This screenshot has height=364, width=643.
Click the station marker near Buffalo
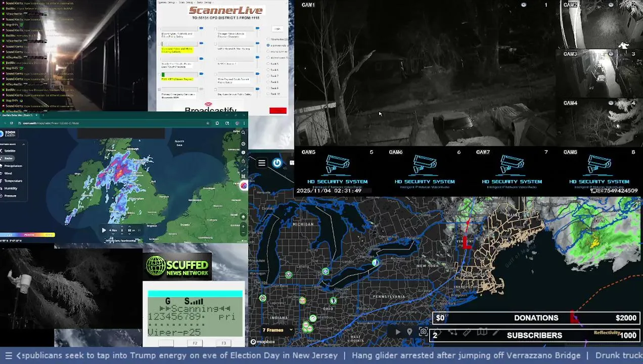pos(375,262)
